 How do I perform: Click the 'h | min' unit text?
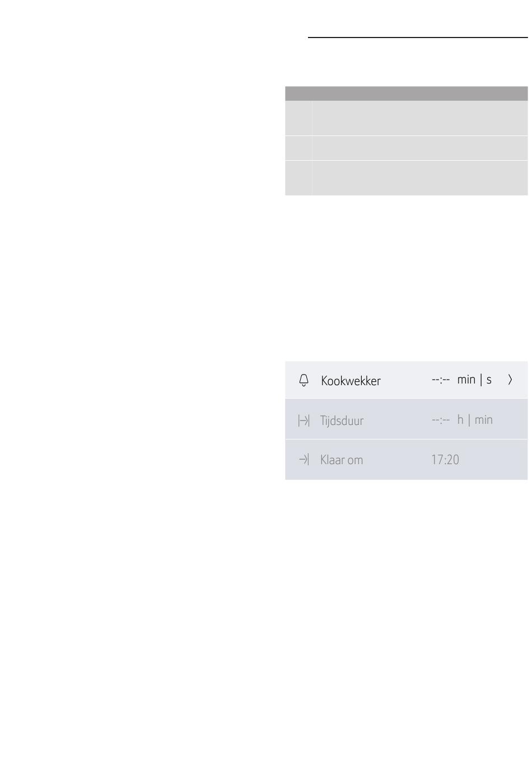tap(475, 420)
